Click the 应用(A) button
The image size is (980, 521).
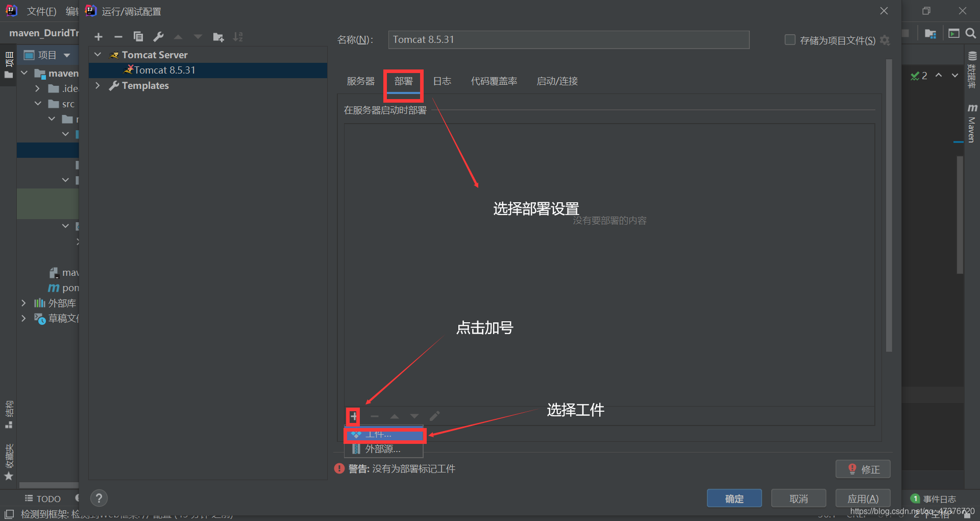[863, 499]
